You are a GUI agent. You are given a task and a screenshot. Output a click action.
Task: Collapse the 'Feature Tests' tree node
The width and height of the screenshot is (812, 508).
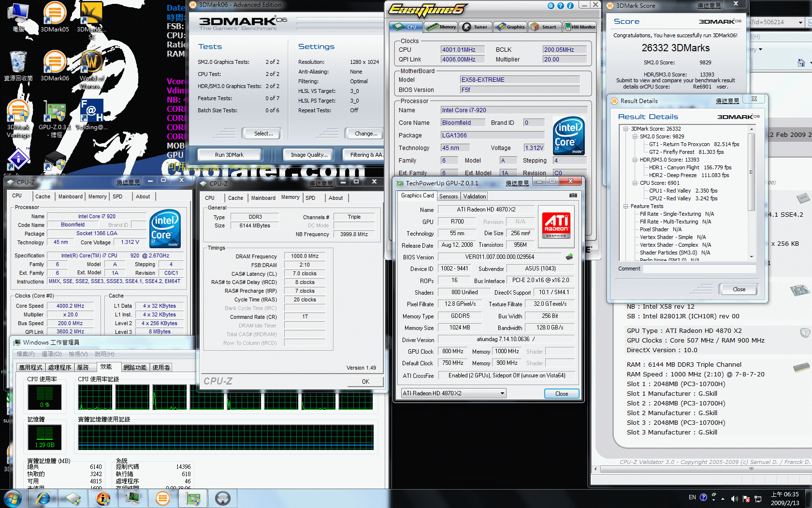pyautogui.click(x=625, y=206)
